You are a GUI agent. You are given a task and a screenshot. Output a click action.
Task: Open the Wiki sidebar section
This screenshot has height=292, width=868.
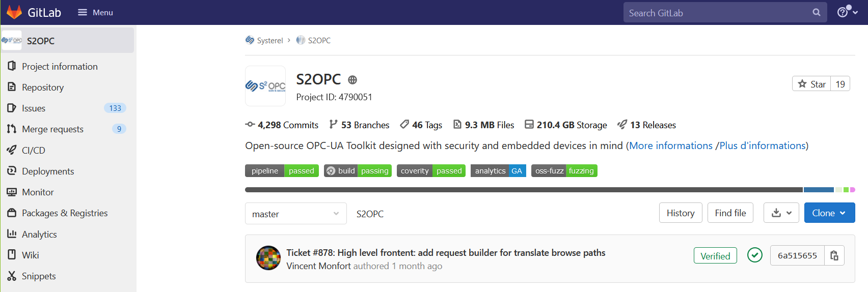click(x=30, y=255)
